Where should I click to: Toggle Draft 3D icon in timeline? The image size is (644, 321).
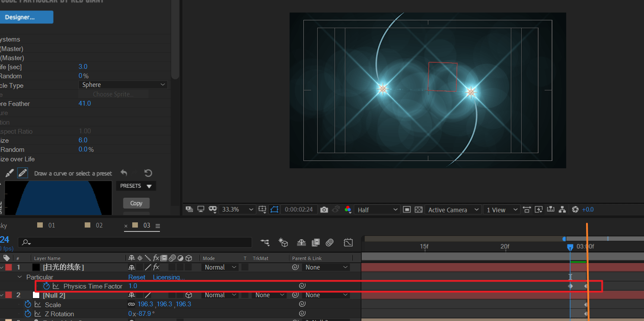pyautogui.click(x=283, y=242)
